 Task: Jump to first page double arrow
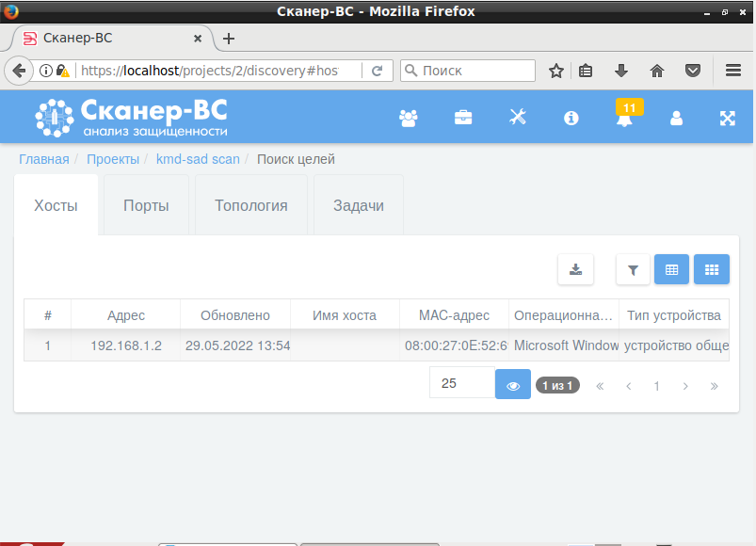pos(600,386)
